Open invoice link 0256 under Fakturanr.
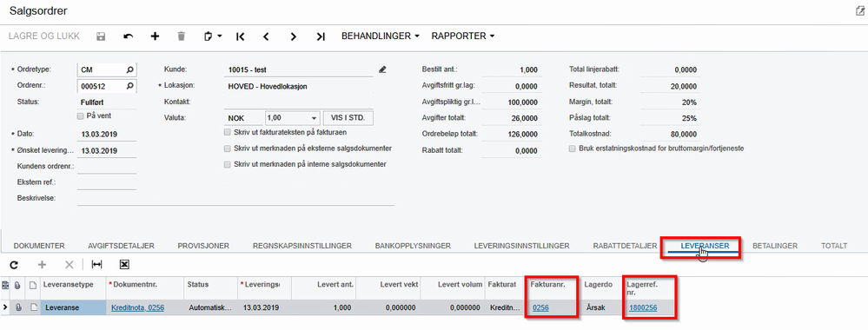868x330 pixels. pyautogui.click(x=540, y=307)
